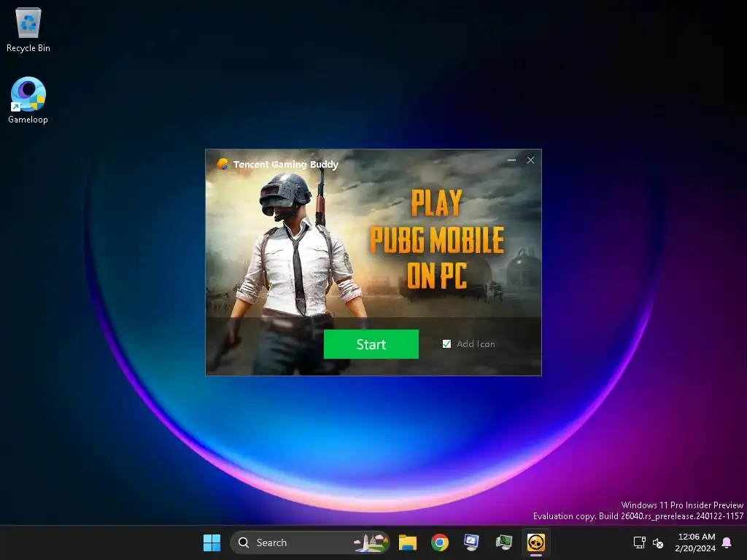This screenshot has width=747, height=560.
Task: Launch Google Chrome from the taskbar
Action: [x=440, y=542]
